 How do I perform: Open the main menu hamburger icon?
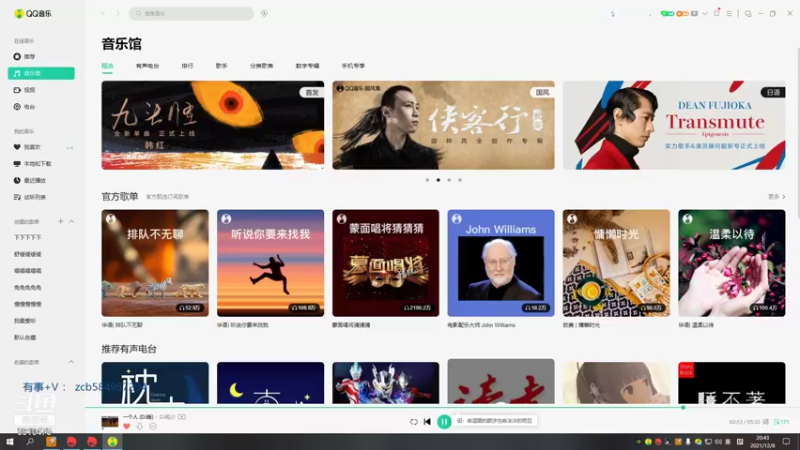click(x=729, y=14)
